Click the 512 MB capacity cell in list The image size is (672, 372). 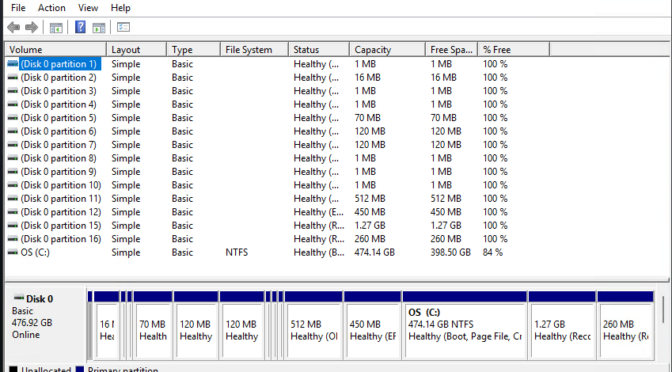tap(370, 199)
